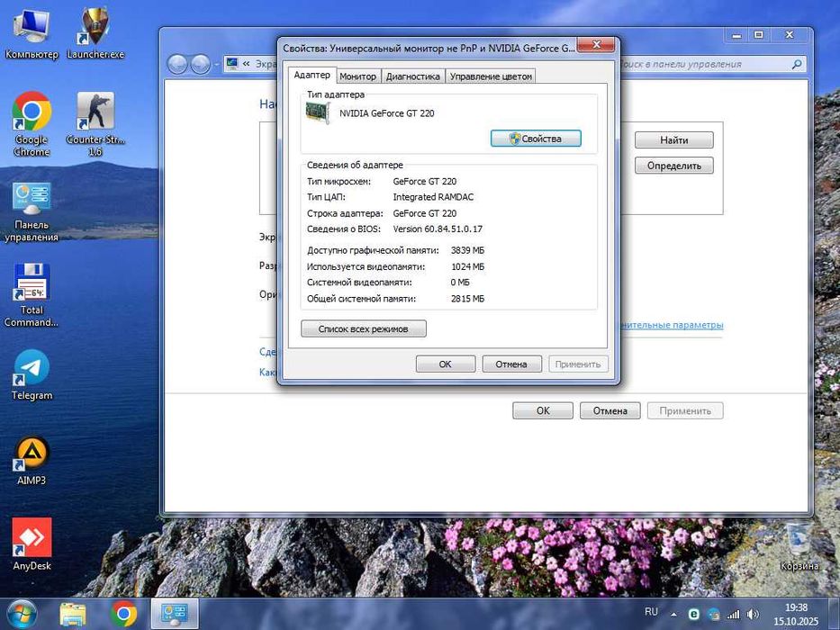The image size is (840, 630).
Task: Click the Найти button in the display settings
Action: tap(674, 139)
